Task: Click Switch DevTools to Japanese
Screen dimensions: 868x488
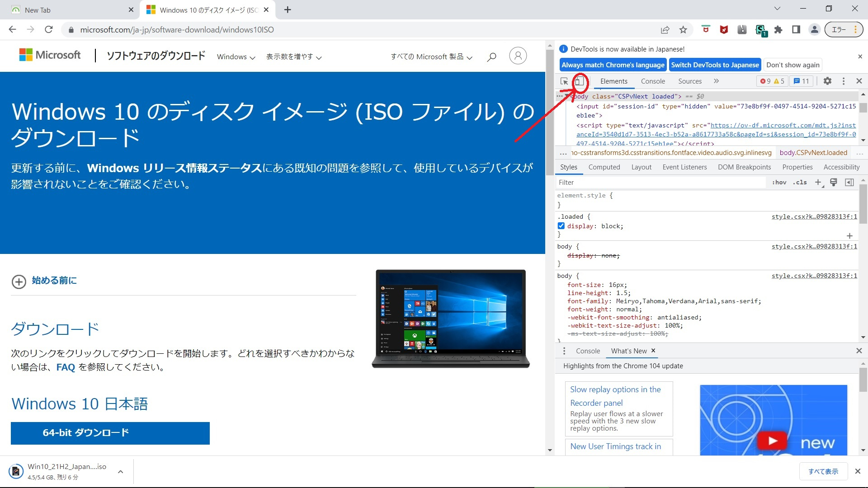Action: pos(715,65)
